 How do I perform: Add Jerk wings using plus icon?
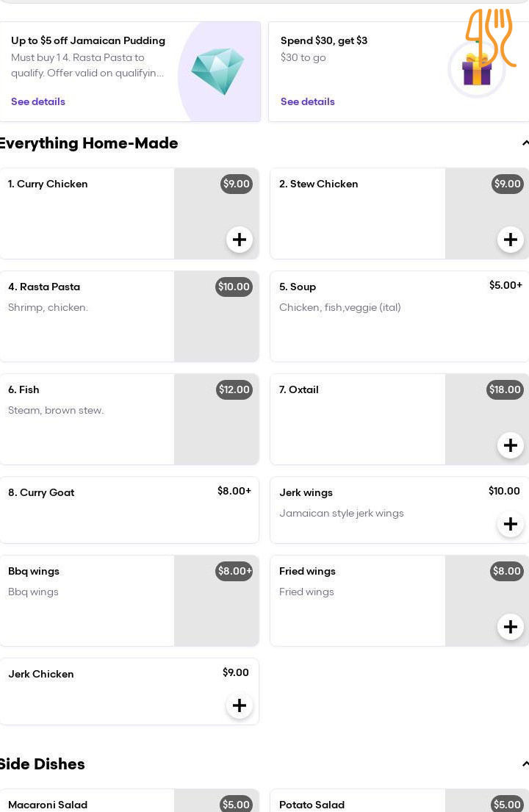511,524
